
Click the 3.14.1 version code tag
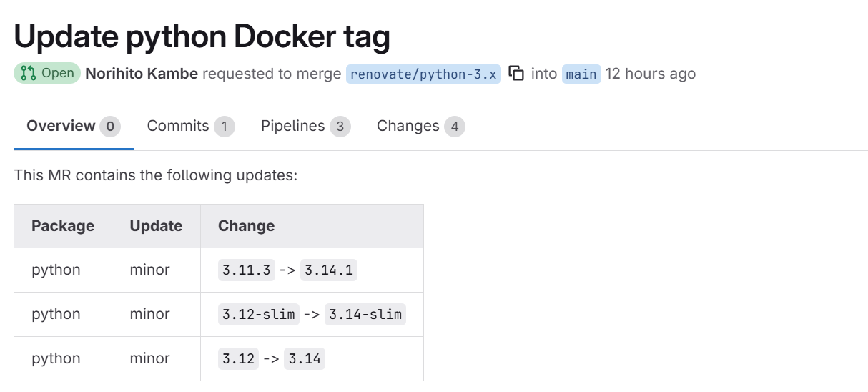pyautogui.click(x=329, y=270)
